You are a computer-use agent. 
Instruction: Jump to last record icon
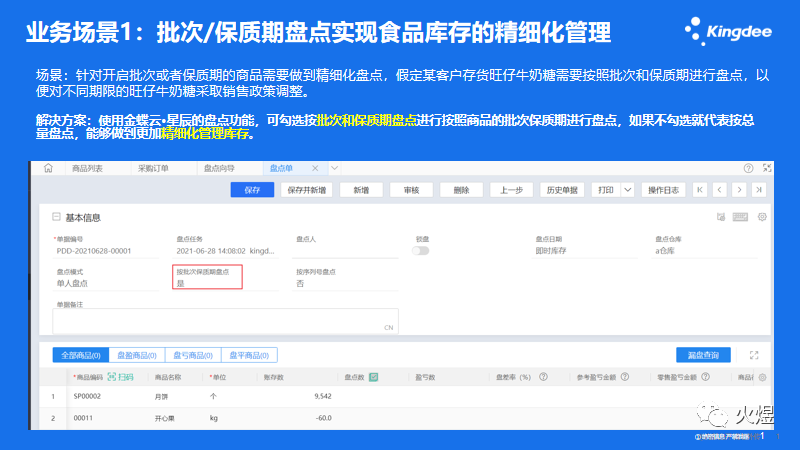(x=759, y=190)
